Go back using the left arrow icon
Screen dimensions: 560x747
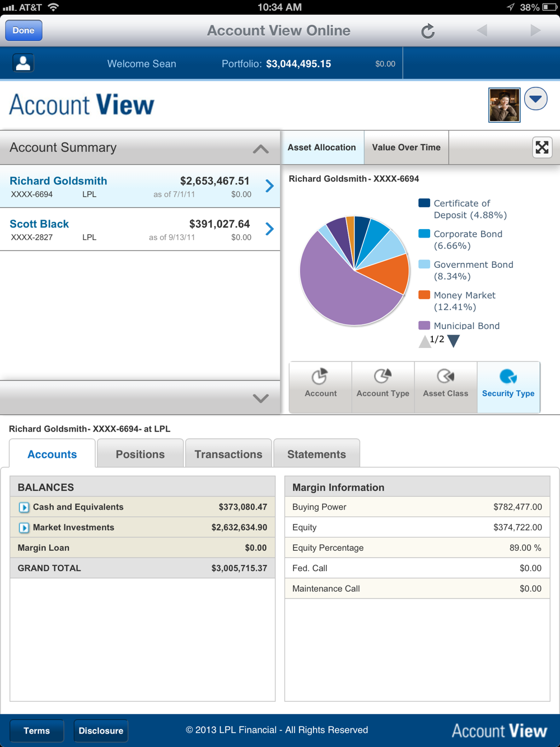[482, 30]
